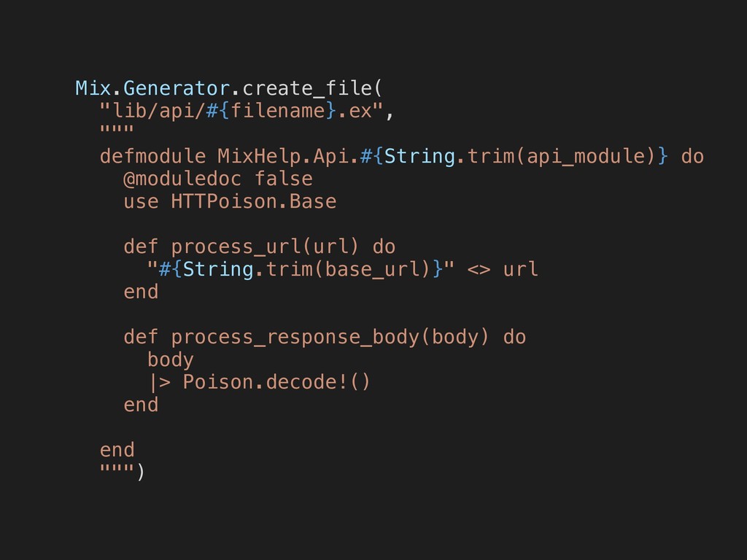This screenshot has width=747, height=560.
Task: Click HTTPoison.Base in the use line
Action: coord(253,201)
